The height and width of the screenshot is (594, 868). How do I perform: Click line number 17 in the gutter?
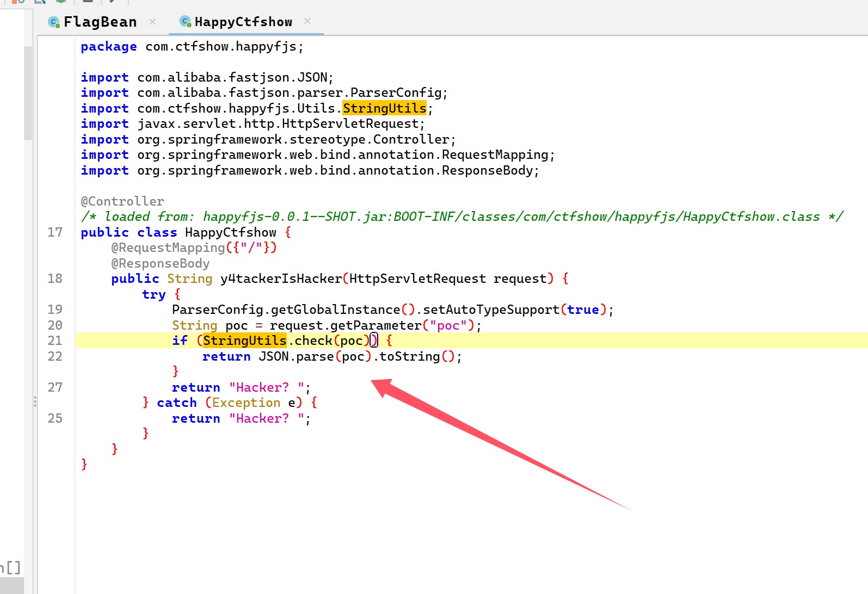[x=55, y=232]
